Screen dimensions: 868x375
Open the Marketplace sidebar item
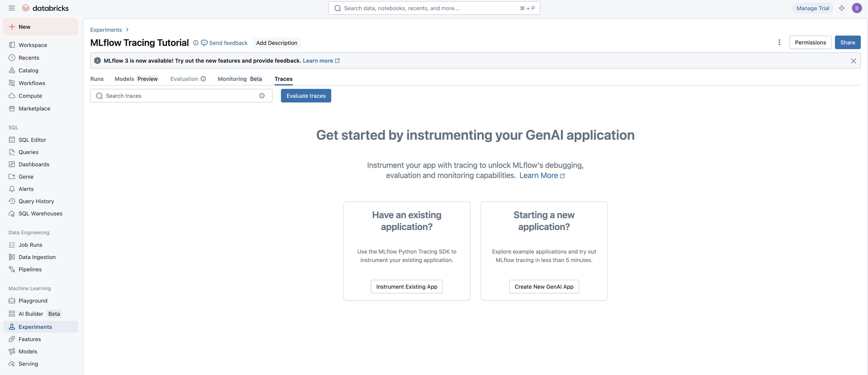[x=34, y=108]
